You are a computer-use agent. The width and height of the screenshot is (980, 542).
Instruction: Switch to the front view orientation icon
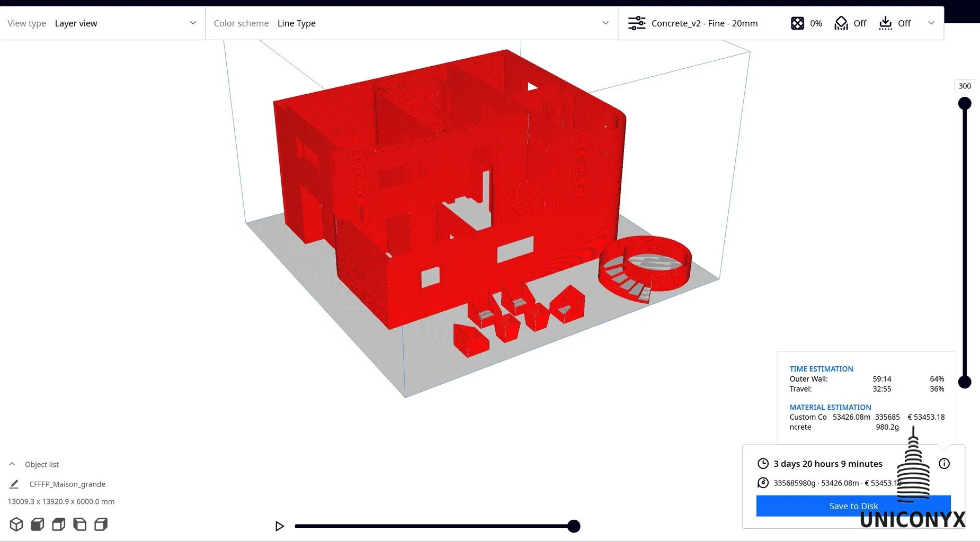click(37, 524)
